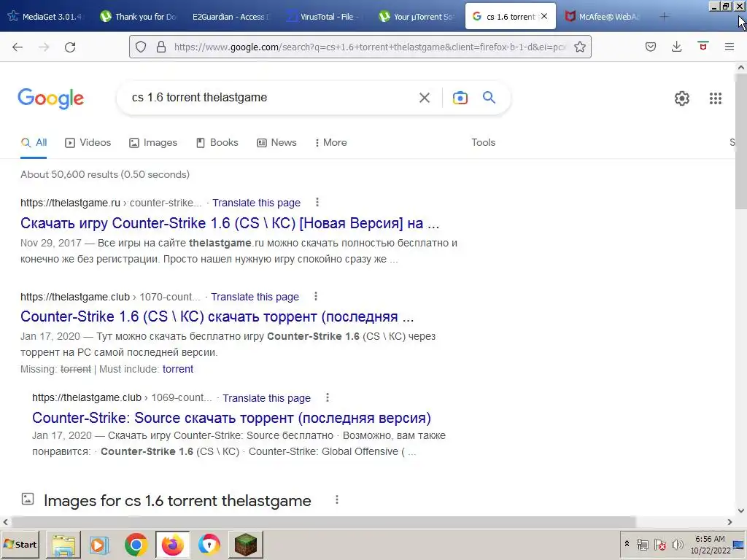Open the Minecraft block taskbar icon

246,544
